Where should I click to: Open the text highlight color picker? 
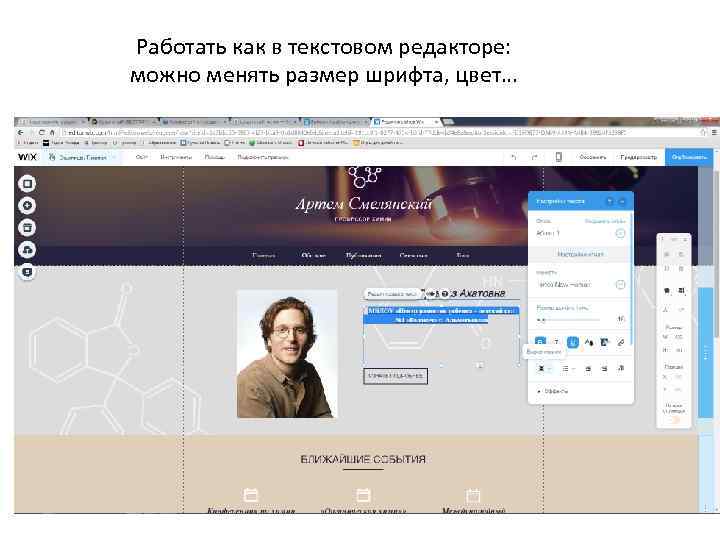coord(604,342)
